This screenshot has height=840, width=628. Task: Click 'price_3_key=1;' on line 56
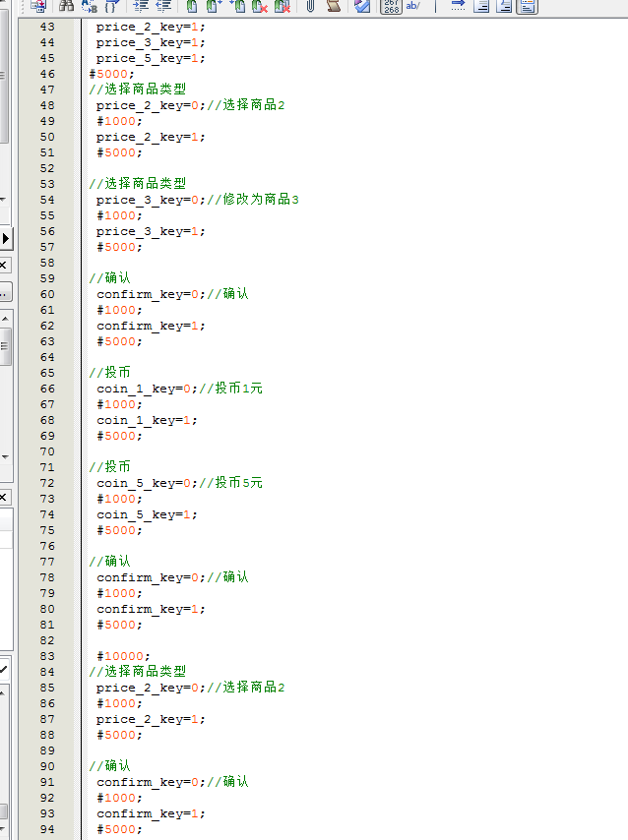pos(151,231)
